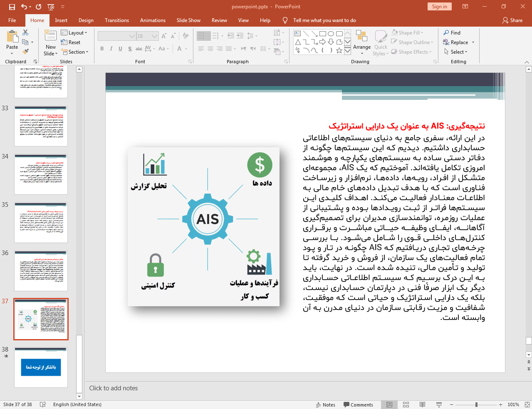This screenshot has height=409, width=532.
Task: Switch to the Design tab
Action: 86,20
